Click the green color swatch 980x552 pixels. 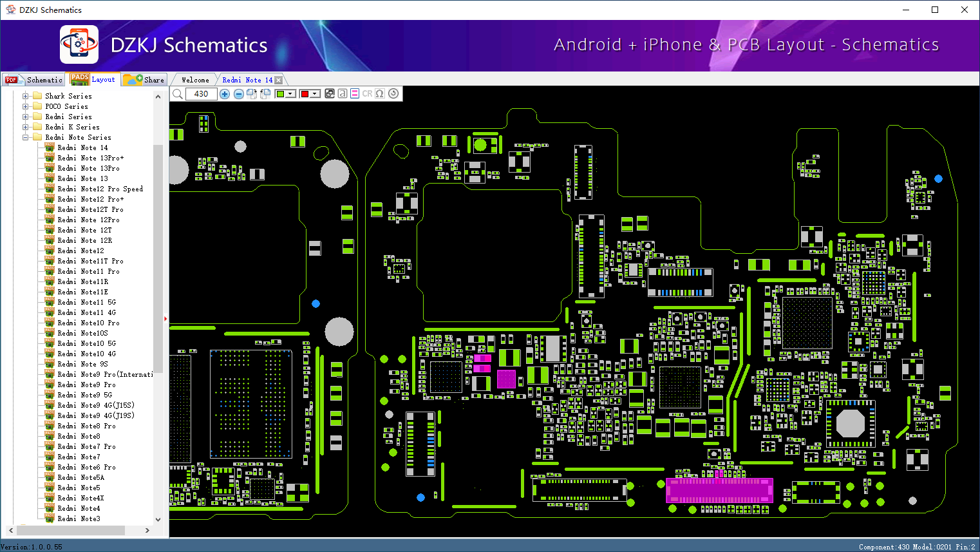280,94
